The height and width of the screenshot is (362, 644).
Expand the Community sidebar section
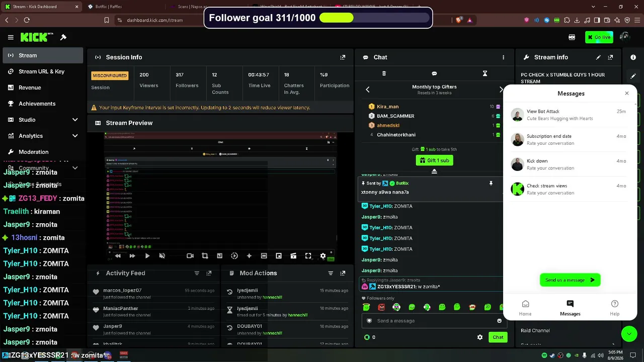[75, 168]
